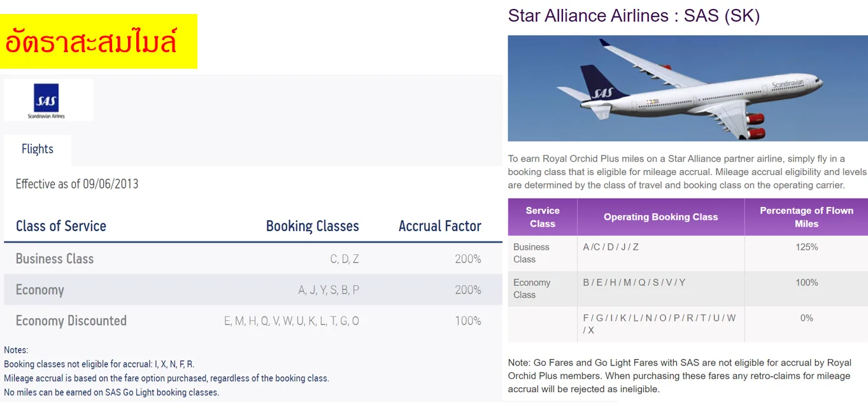Click the SAS Scandinavian Airlines logo
Viewport: 868px width, 417px height.
(x=48, y=101)
